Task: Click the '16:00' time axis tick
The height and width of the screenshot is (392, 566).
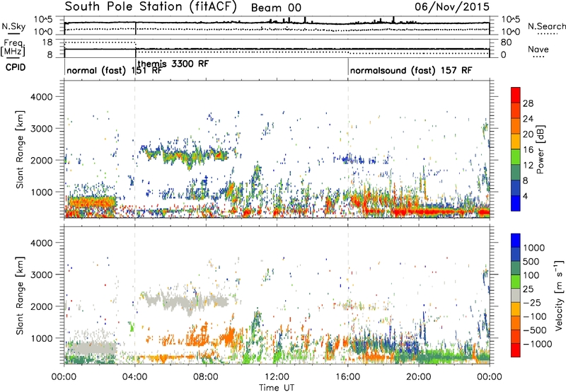Action: [x=347, y=377]
